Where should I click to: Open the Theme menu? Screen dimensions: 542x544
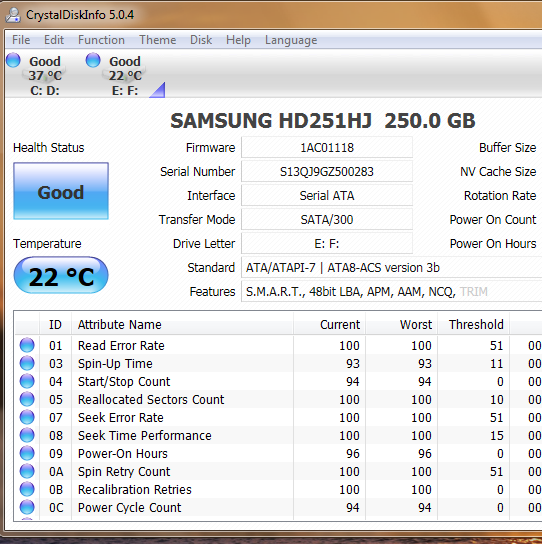(158, 40)
